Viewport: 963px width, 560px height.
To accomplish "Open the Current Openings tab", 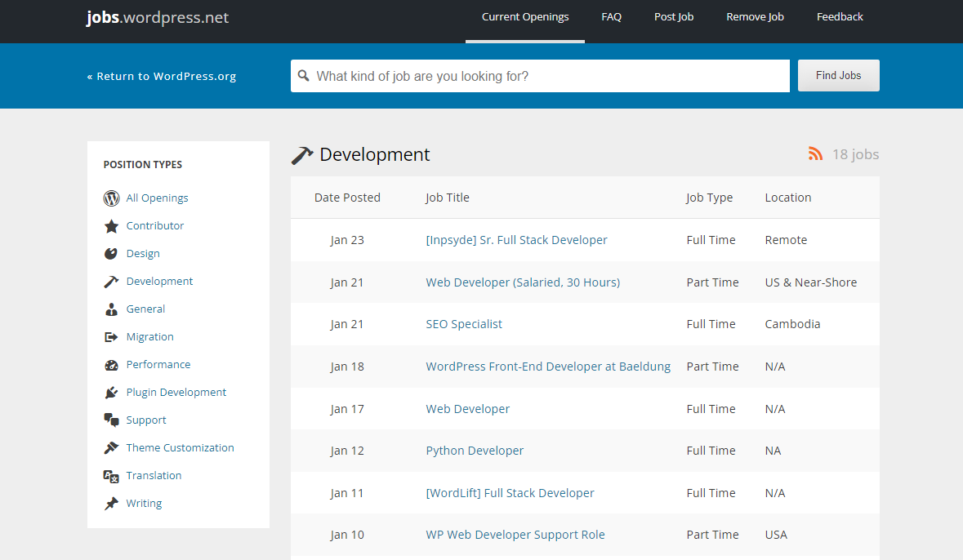I will point(525,16).
